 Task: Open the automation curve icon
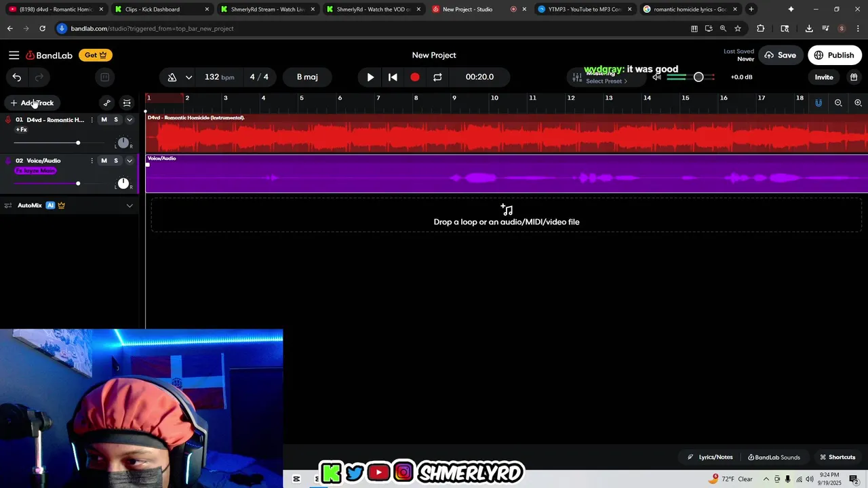106,103
